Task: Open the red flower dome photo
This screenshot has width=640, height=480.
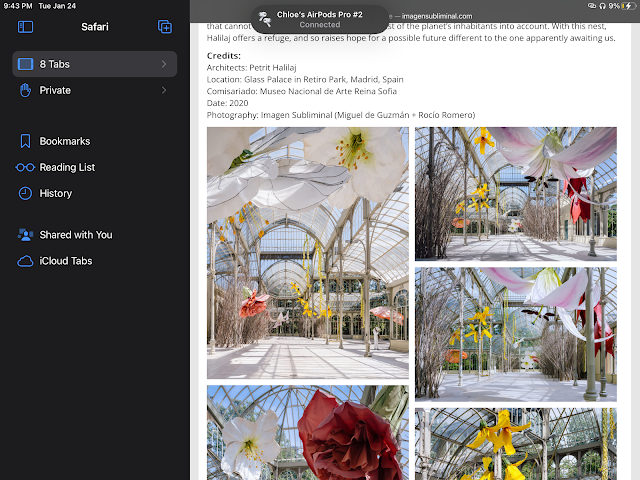Action: 308,433
